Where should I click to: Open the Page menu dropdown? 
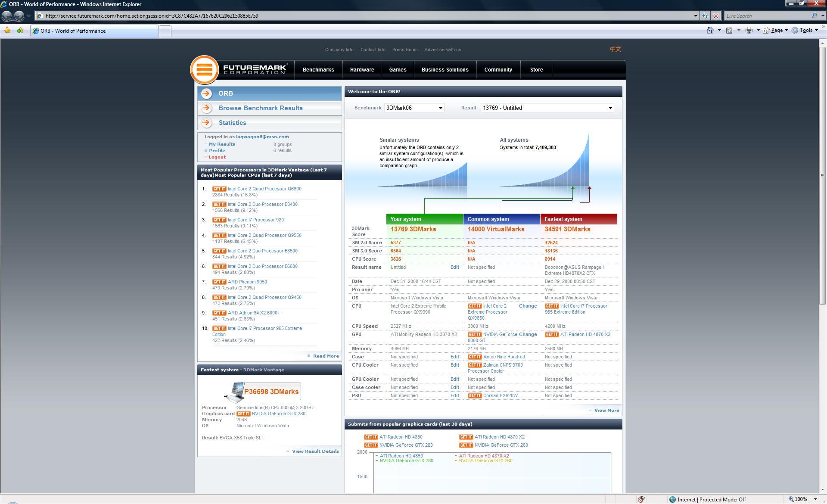click(x=775, y=30)
